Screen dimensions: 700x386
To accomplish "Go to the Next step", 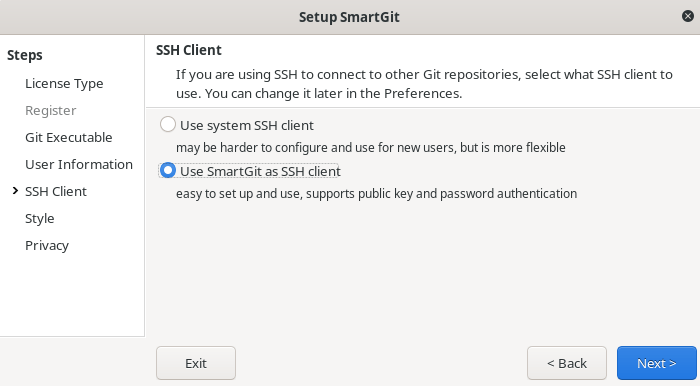I will point(656,363).
